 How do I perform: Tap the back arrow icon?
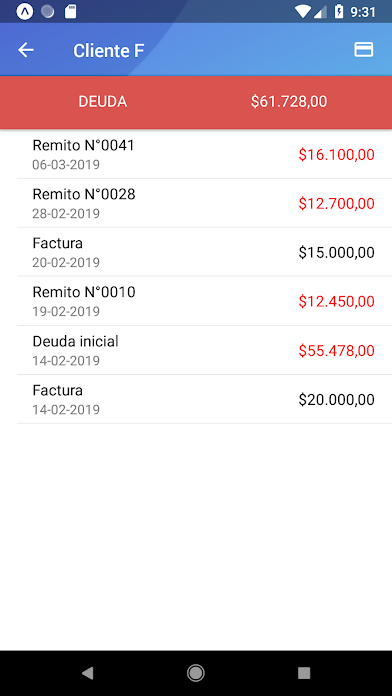coord(26,50)
